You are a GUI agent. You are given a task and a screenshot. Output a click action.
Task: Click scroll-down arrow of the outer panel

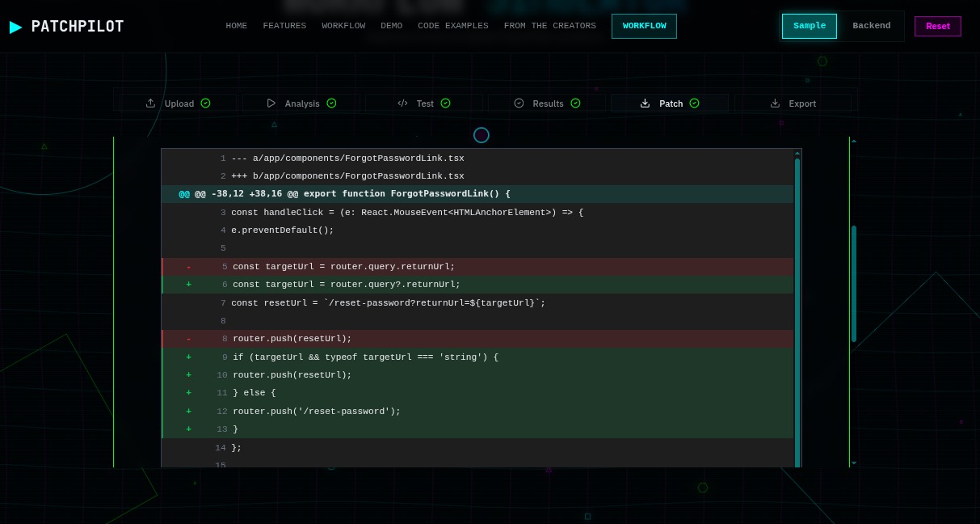pyautogui.click(x=854, y=463)
